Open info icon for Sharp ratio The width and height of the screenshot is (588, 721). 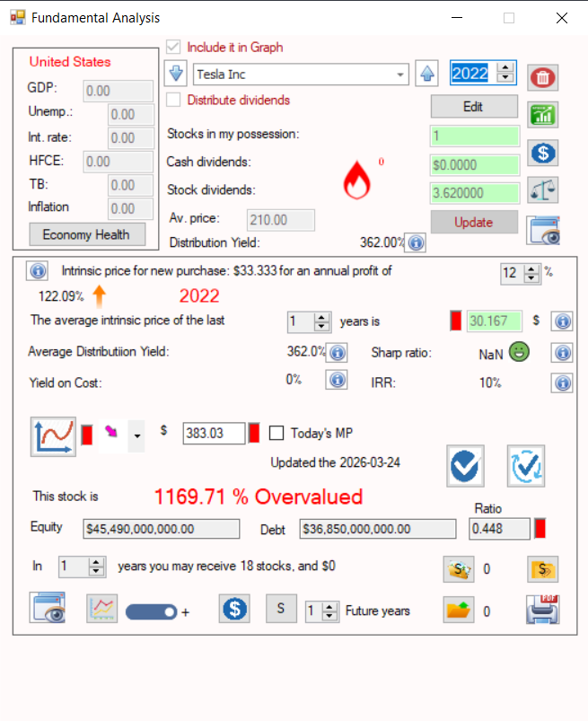[x=562, y=353]
